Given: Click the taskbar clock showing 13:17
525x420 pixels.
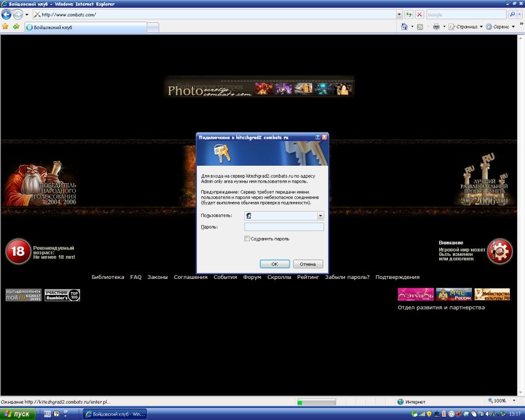Looking at the screenshot, I should point(515,415).
